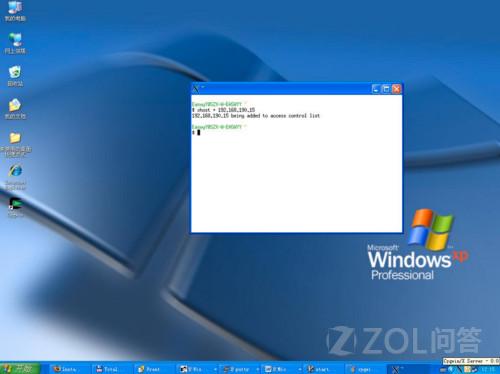Click the 'being added to access control list' line

[256, 116]
